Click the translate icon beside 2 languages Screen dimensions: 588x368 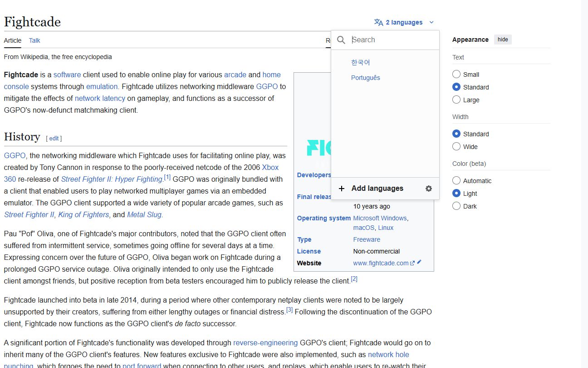[x=378, y=22]
